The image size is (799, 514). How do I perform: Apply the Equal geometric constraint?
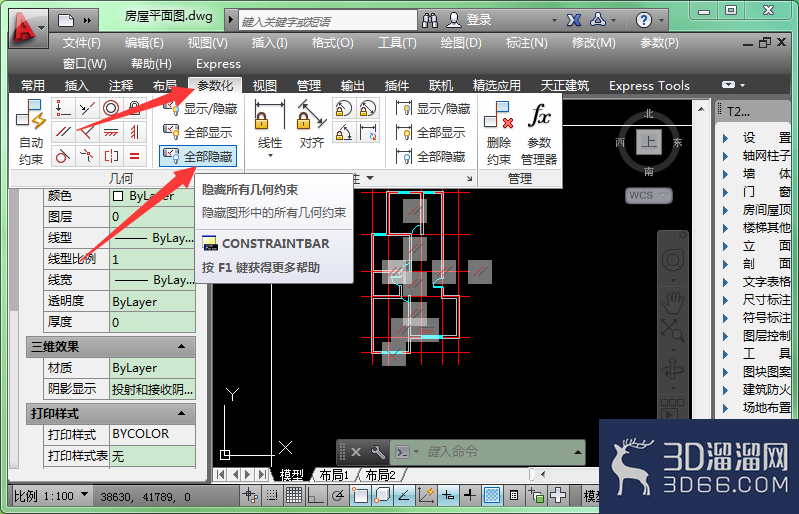tap(135, 156)
